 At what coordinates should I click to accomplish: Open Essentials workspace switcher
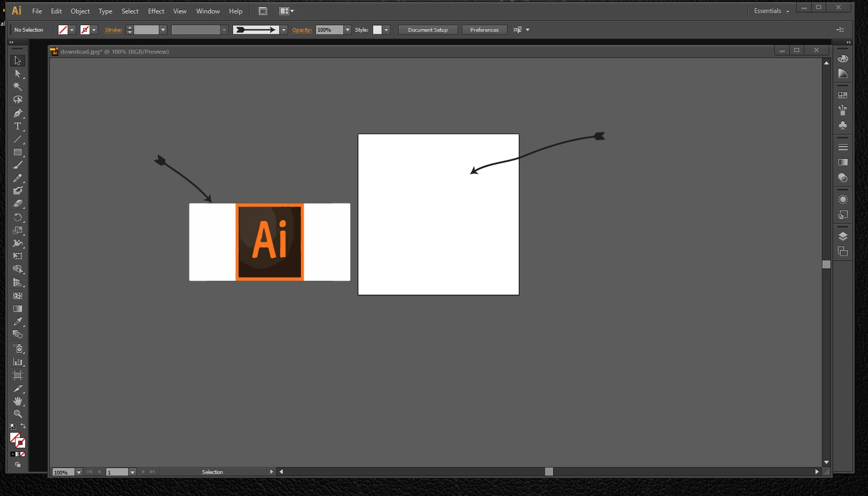click(x=771, y=11)
